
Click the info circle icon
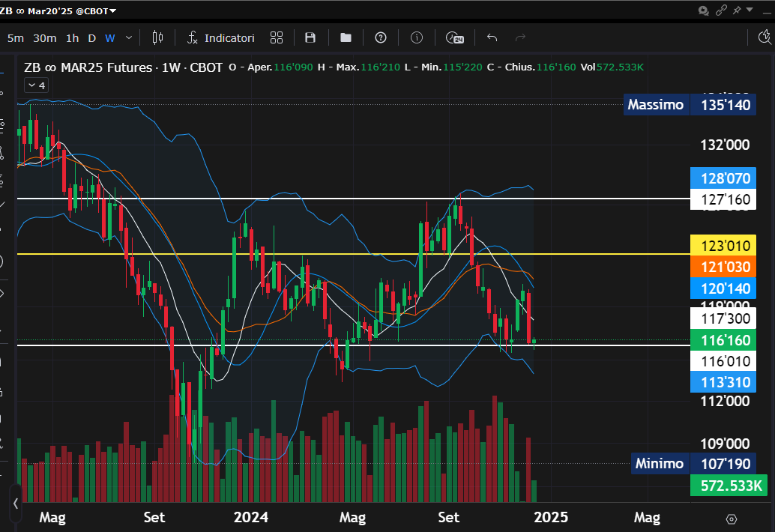[x=417, y=37]
